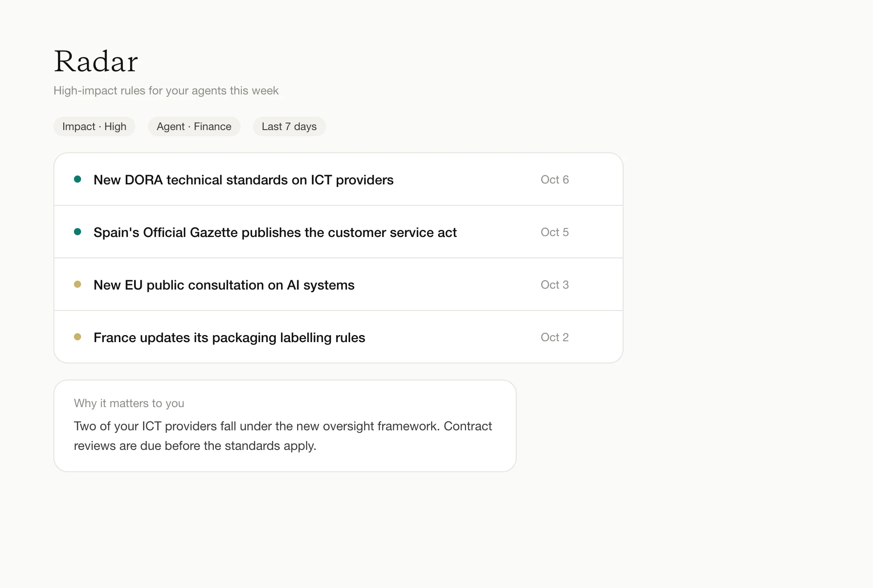Open the Agent · Finance filter chip
The image size is (873, 588).
point(194,127)
